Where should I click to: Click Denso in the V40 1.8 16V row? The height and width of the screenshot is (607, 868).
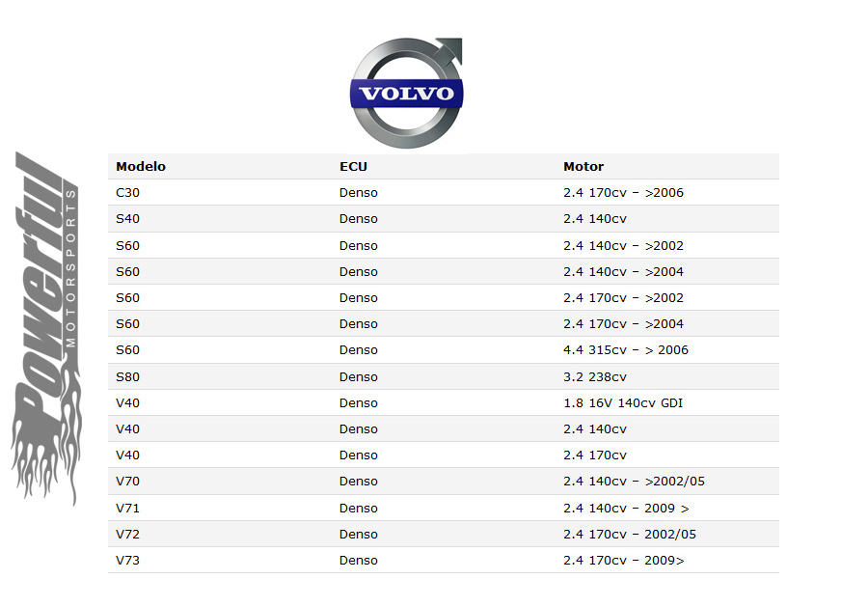[x=358, y=403]
